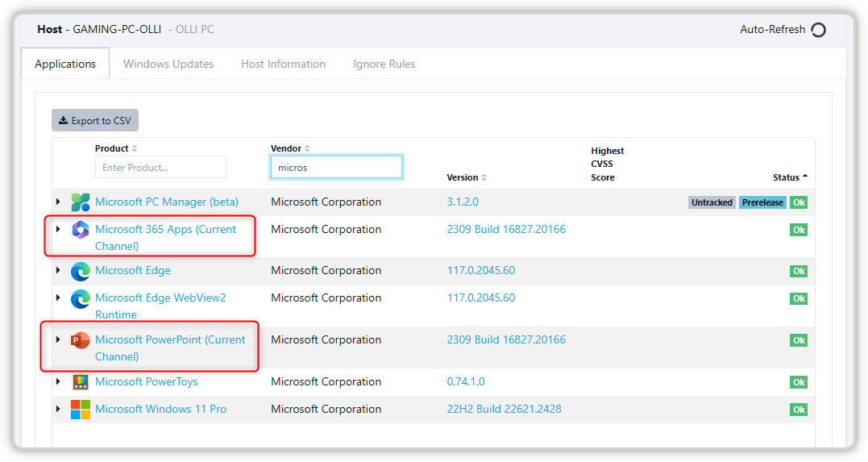Click the Version column header

[x=463, y=177]
